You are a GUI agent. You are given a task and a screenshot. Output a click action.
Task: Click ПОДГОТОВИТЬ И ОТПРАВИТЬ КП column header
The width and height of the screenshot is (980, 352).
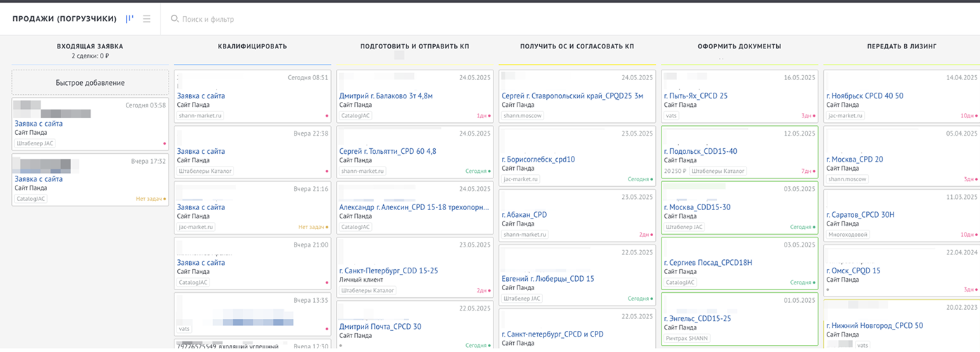(x=415, y=46)
